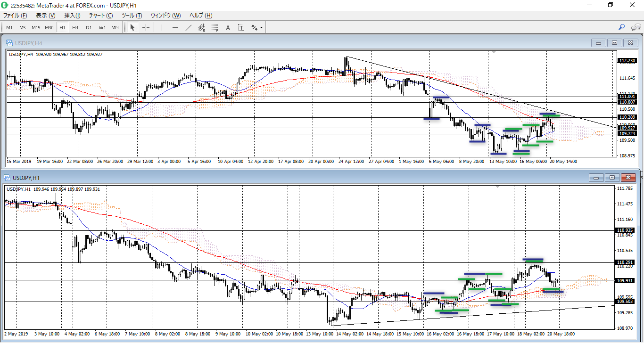Minimize the USDJPY,H4 chart window

599,43
